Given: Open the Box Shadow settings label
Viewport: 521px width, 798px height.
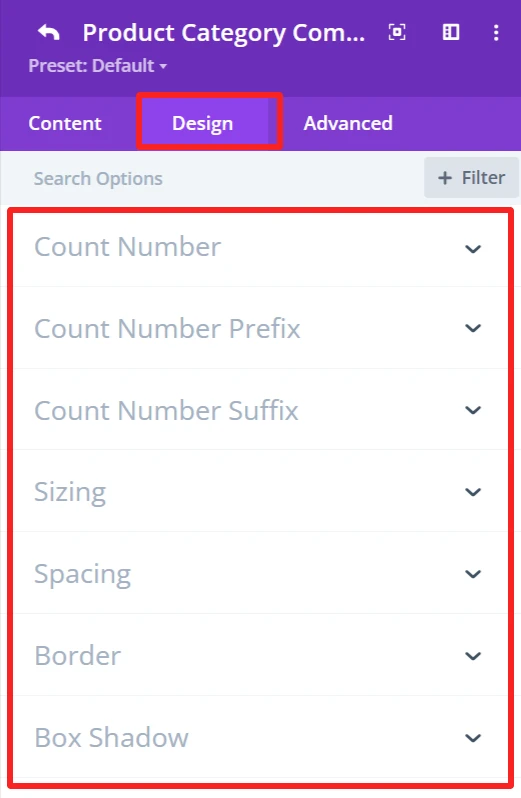Looking at the screenshot, I should click(111, 737).
